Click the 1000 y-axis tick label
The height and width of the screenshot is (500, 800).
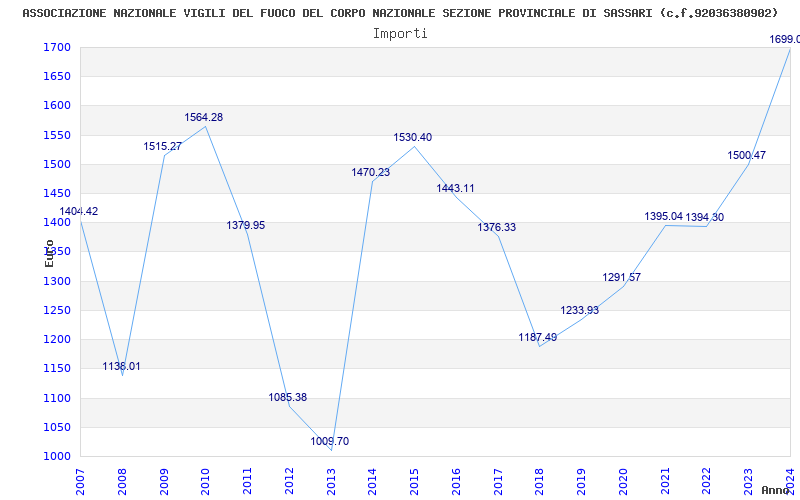[58, 456]
